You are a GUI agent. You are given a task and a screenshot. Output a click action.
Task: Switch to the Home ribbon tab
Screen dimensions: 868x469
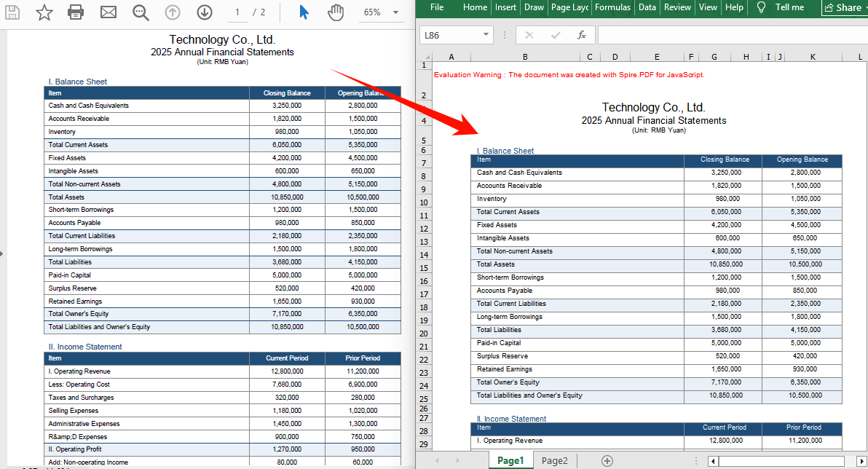point(475,7)
